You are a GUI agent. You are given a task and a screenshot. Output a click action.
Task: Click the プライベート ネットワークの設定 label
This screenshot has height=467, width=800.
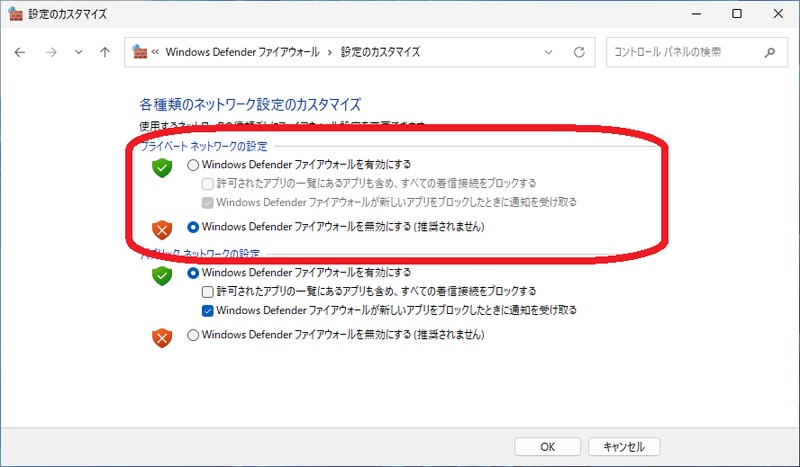pos(204,146)
